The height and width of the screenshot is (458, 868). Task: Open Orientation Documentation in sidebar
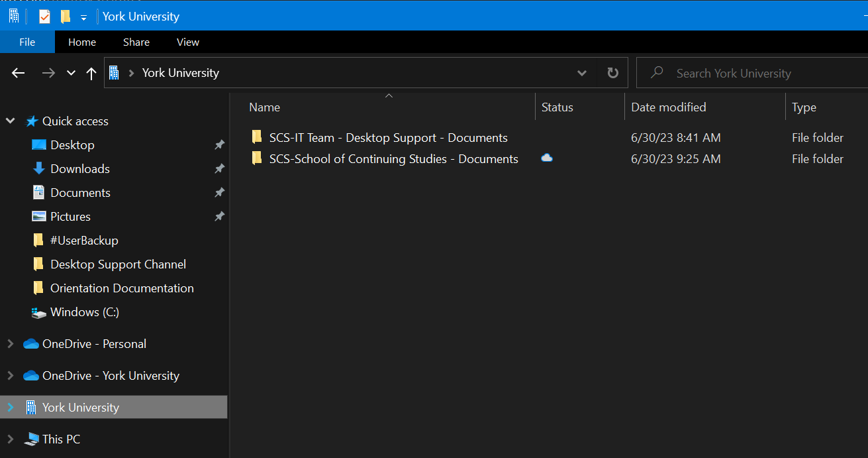point(122,288)
